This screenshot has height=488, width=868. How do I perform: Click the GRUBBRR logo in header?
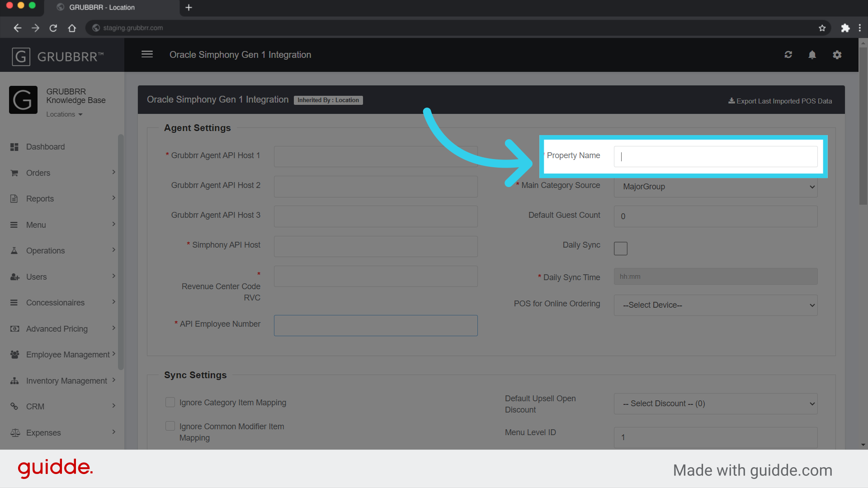coord(58,56)
